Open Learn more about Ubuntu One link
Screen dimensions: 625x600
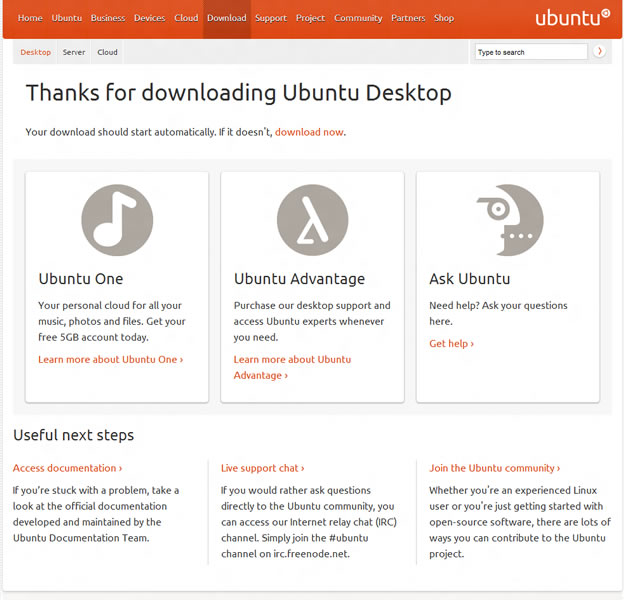[x=110, y=359]
